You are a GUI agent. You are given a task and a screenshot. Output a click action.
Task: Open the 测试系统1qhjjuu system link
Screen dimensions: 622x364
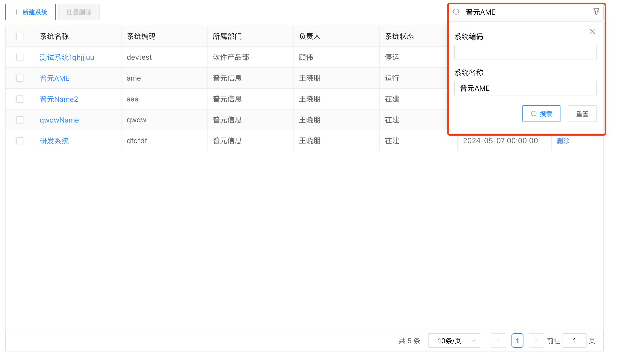point(67,57)
